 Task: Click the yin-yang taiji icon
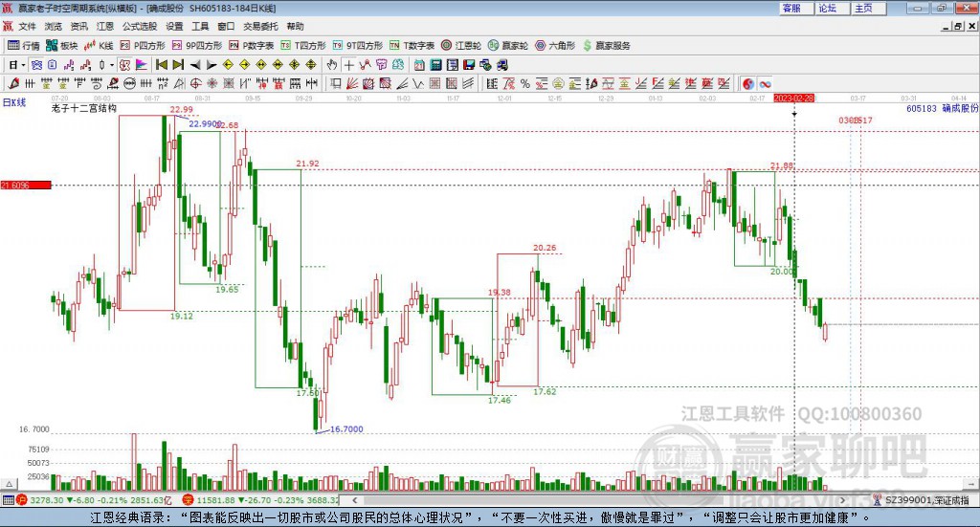click(747, 83)
